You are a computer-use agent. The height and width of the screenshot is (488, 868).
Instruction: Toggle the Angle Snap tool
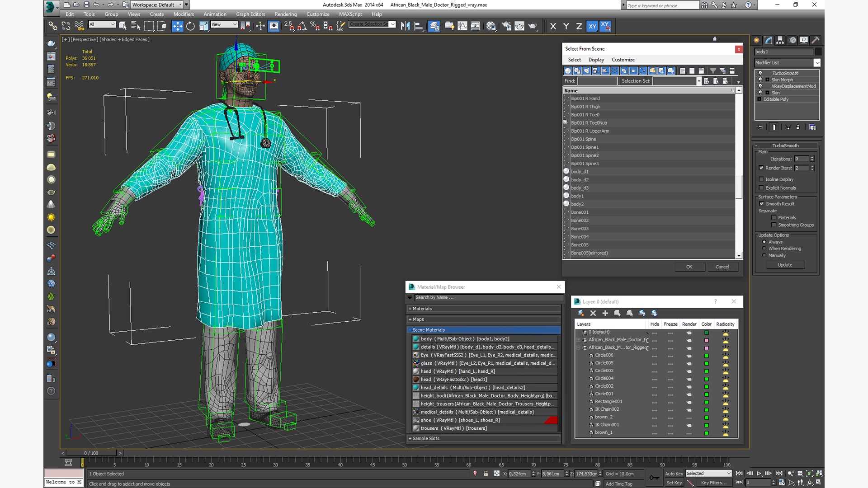[302, 26]
